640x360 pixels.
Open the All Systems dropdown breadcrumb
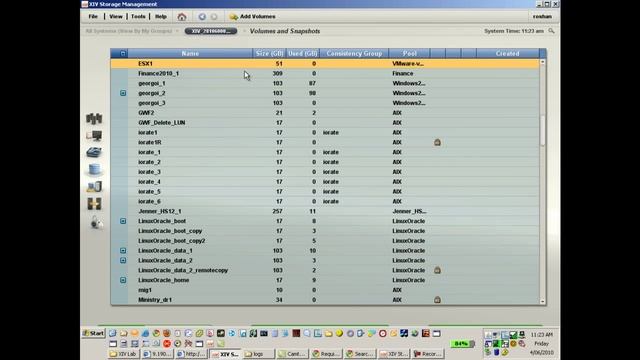(x=132, y=31)
